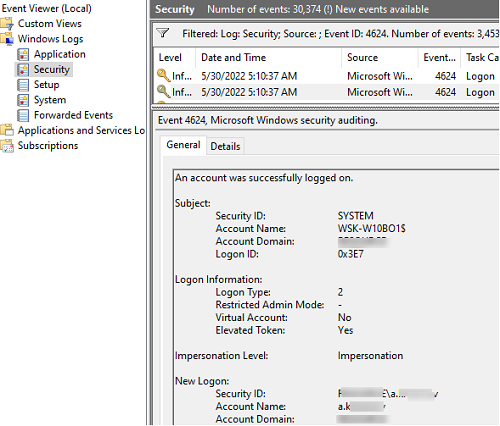Sort by Date and Time column header
500x426 pixels.
(x=233, y=58)
